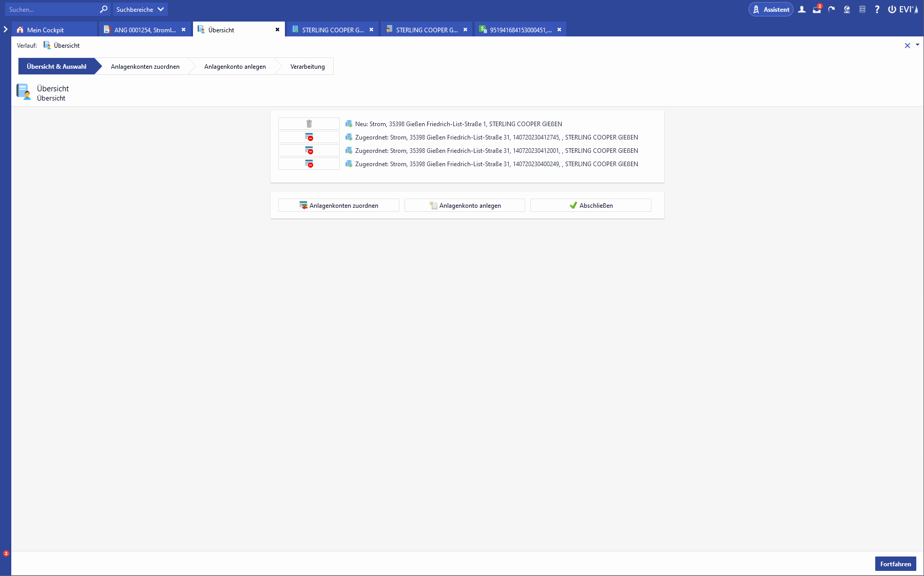This screenshot has height=576, width=924.
Task: Expand the Suchbereiche dropdown
Action: click(x=140, y=9)
